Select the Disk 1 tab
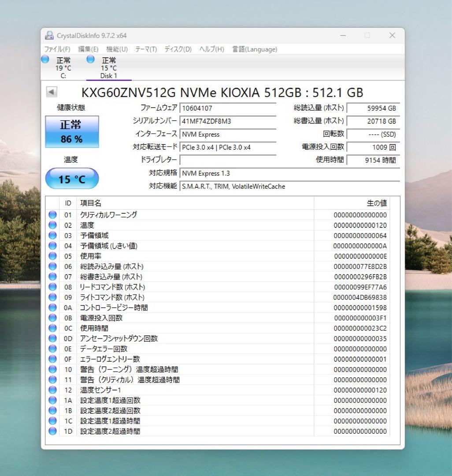 pos(109,67)
